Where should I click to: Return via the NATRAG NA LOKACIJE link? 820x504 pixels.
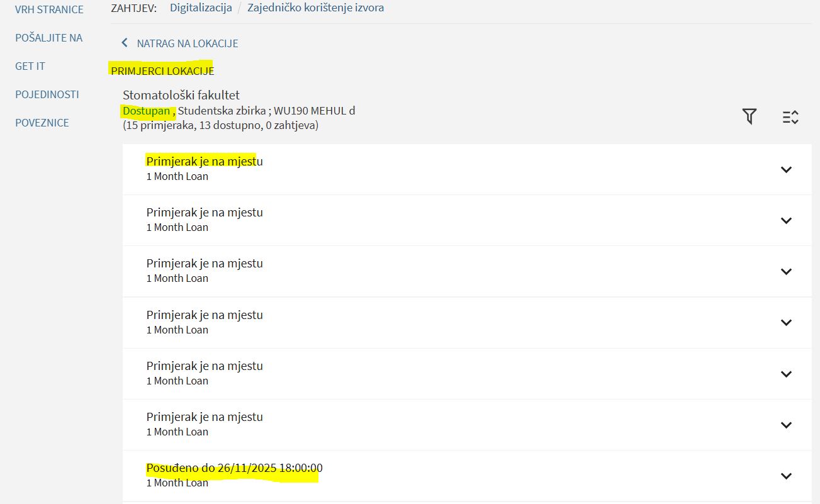point(187,43)
